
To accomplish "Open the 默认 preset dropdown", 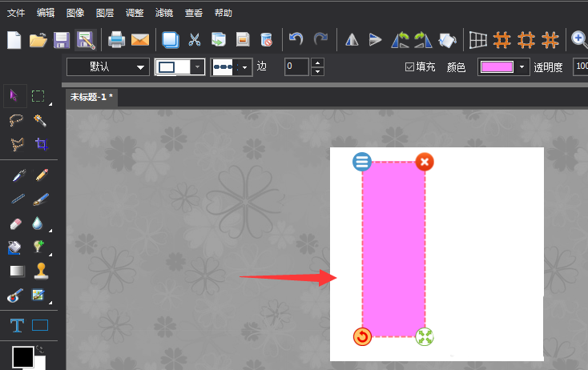I will (108, 67).
